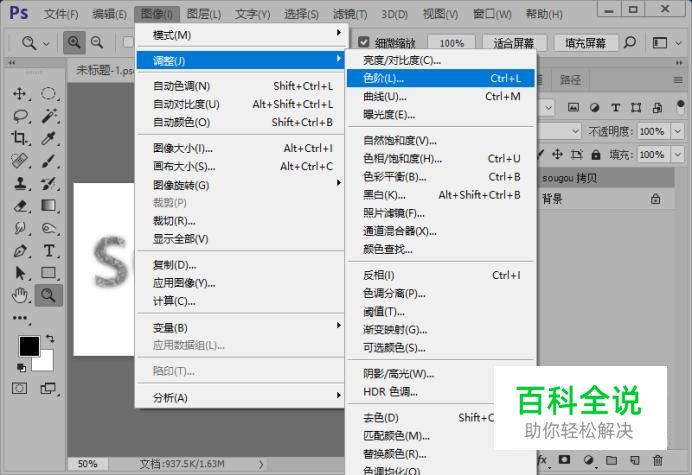This screenshot has width=692, height=475.
Task: Swap foreground and background colors
Action: point(50,339)
